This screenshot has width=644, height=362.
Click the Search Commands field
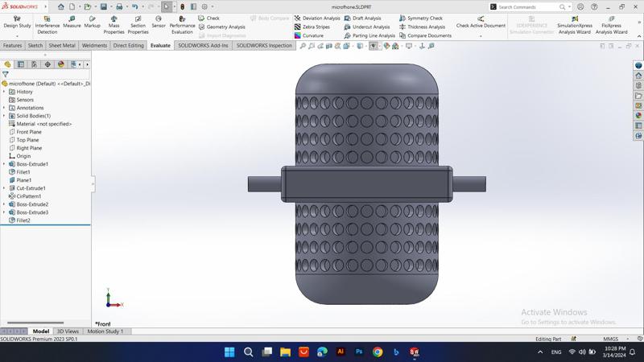(x=527, y=7)
